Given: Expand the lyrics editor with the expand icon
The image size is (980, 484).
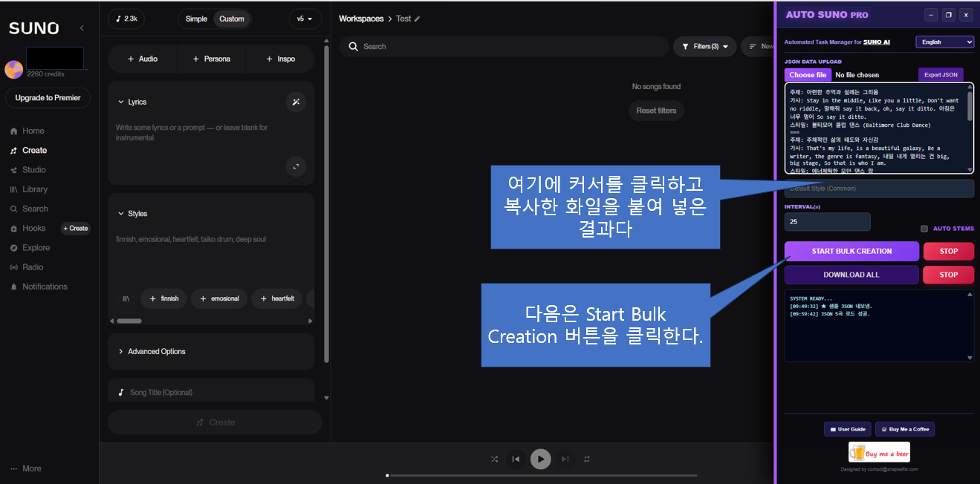Looking at the screenshot, I should coord(296,167).
